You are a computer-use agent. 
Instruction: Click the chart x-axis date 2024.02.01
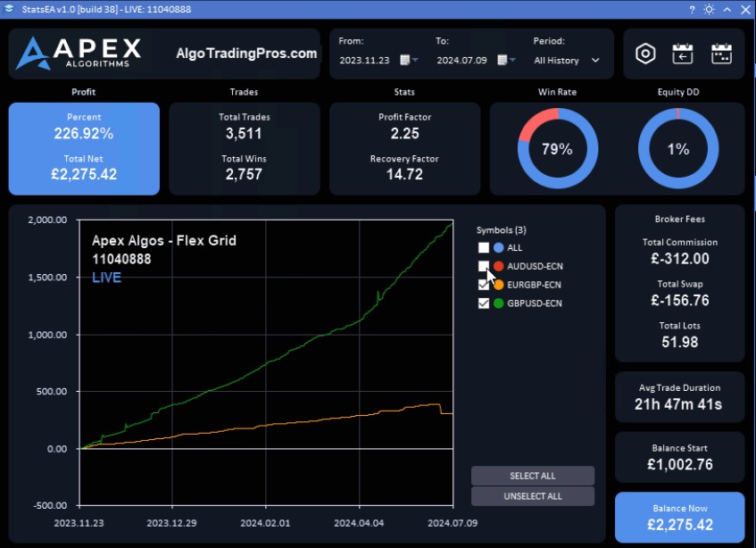click(x=265, y=523)
